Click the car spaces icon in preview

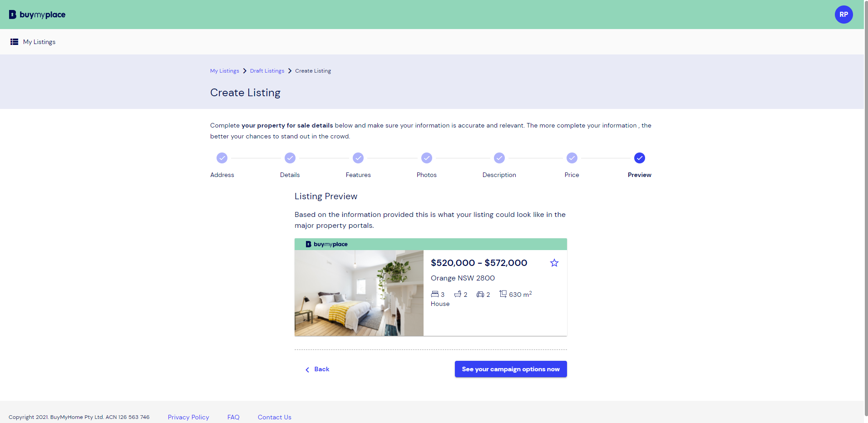point(480,294)
